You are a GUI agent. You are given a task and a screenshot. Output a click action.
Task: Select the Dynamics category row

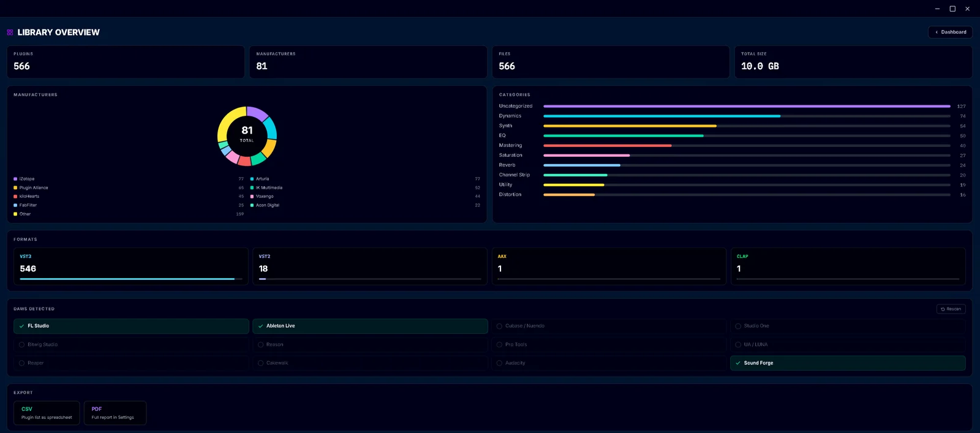tap(732, 116)
